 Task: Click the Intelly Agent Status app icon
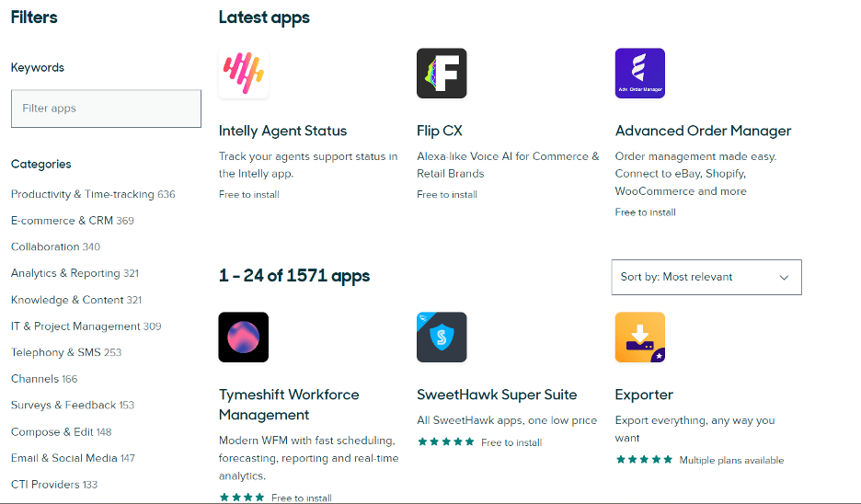[244, 74]
